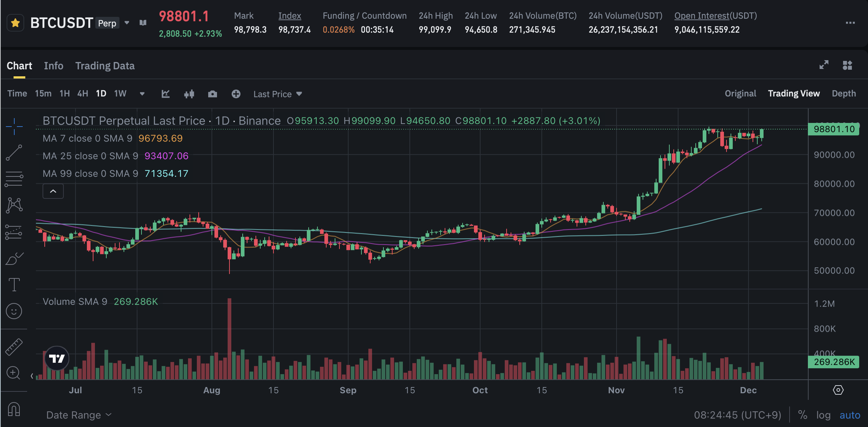
Task: Open the Last Price dropdown
Action: coord(277,94)
